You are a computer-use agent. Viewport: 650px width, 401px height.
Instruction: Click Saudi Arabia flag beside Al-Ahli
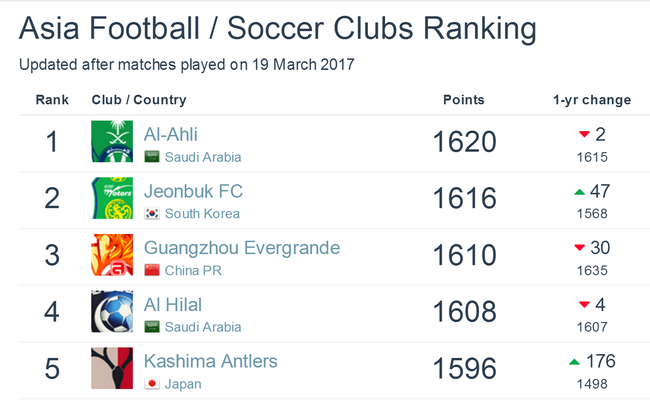tap(152, 157)
